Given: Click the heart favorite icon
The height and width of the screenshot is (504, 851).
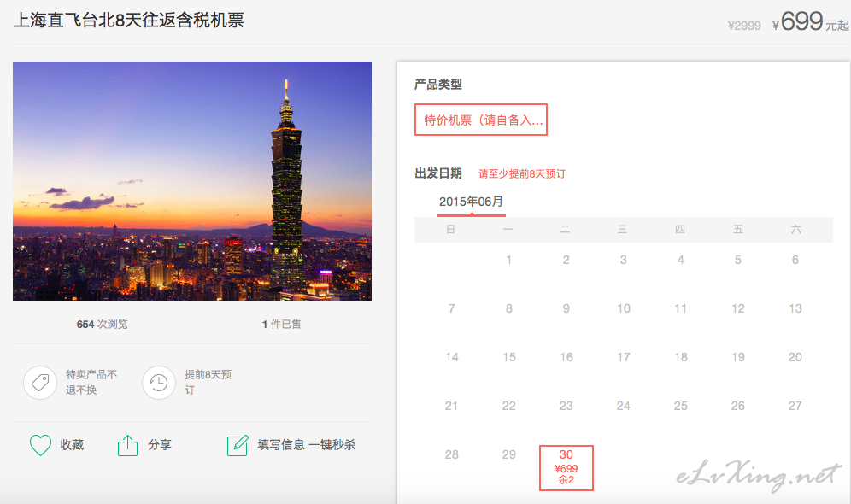Looking at the screenshot, I should click(x=40, y=445).
